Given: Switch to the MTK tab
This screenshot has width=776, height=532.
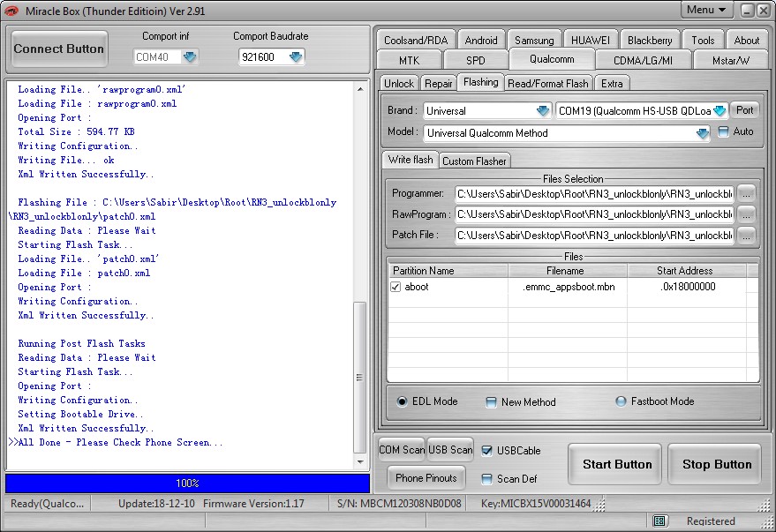Looking at the screenshot, I should tap(410, 60).
